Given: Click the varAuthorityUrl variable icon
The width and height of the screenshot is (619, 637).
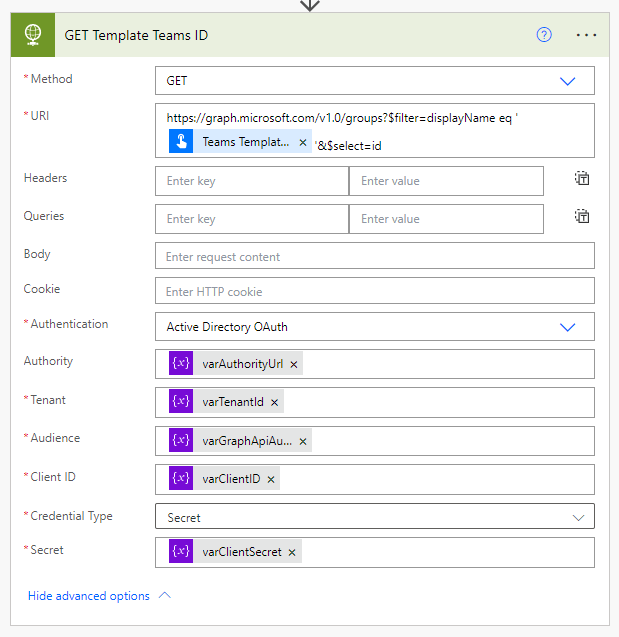Looking at the screenshot, I should pyautogui.click(x=181, y=363).
